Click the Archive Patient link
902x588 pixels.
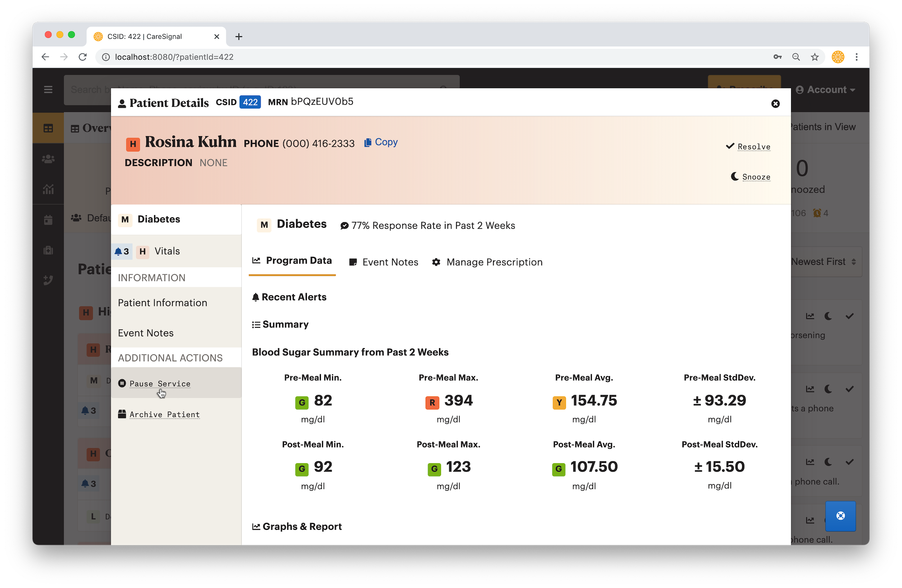click(164, 414)
